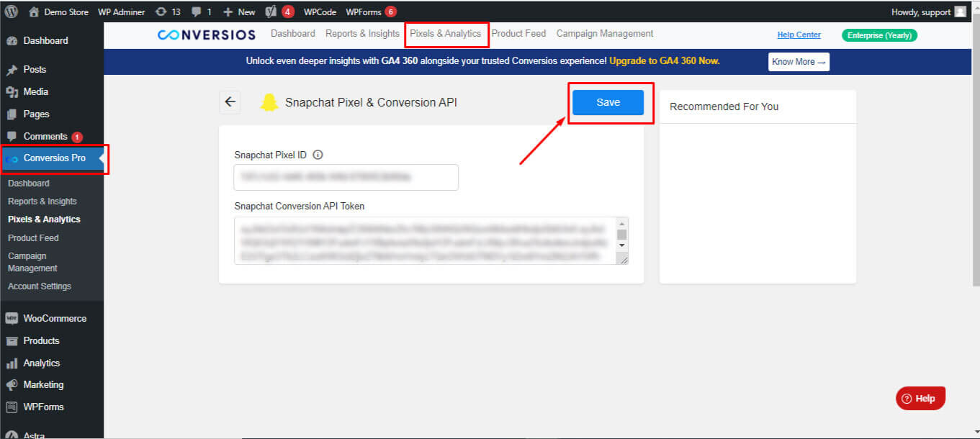
Task: Open the Help Center link
Action: pos(799,35)
